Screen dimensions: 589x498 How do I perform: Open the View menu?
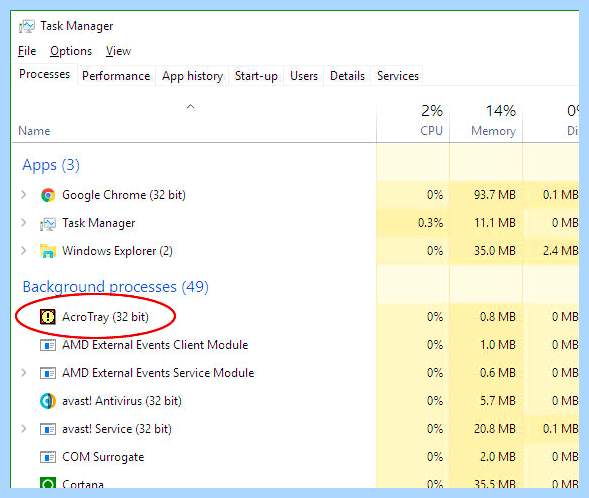click(x=118, y=51)
